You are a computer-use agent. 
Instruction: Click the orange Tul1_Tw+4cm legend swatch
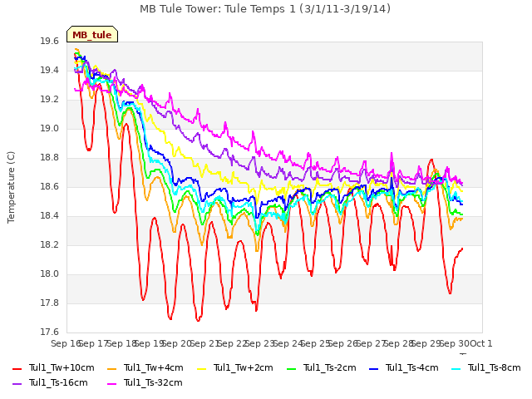(111, 369)
